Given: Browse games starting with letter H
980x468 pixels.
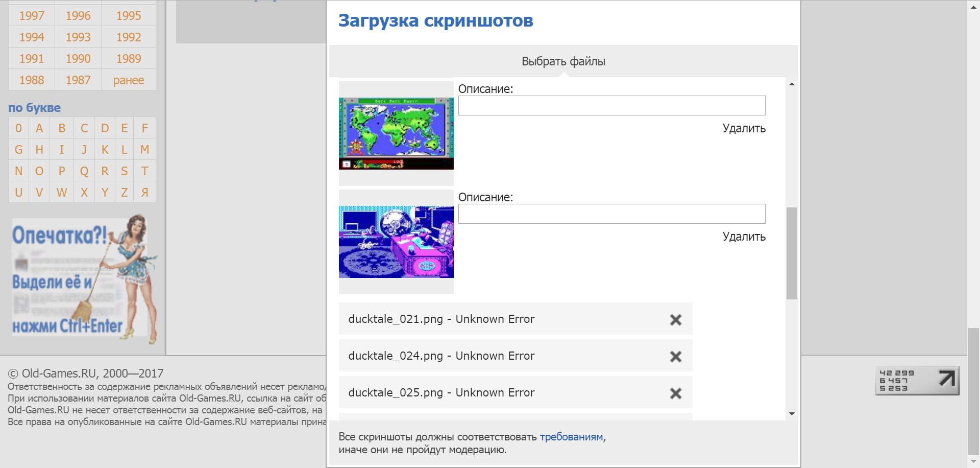Looking at the screenshot, I should click(x=39, y=150).
